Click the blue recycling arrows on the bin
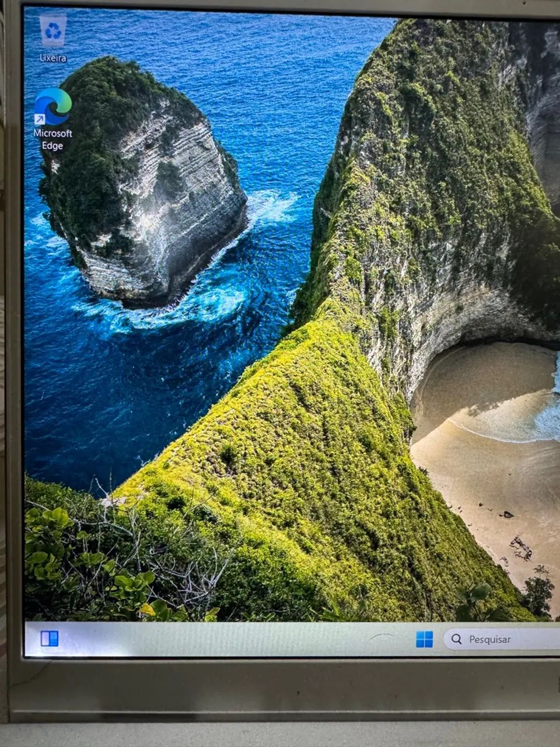This screenshot has width=560, height=747. 53,31
